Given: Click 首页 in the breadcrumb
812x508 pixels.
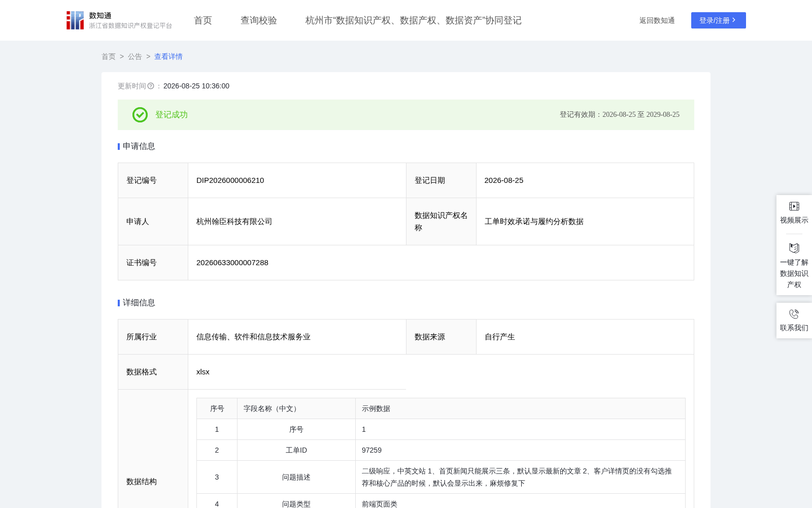Looking at the screenshot, I should click(x=109, y=56).
